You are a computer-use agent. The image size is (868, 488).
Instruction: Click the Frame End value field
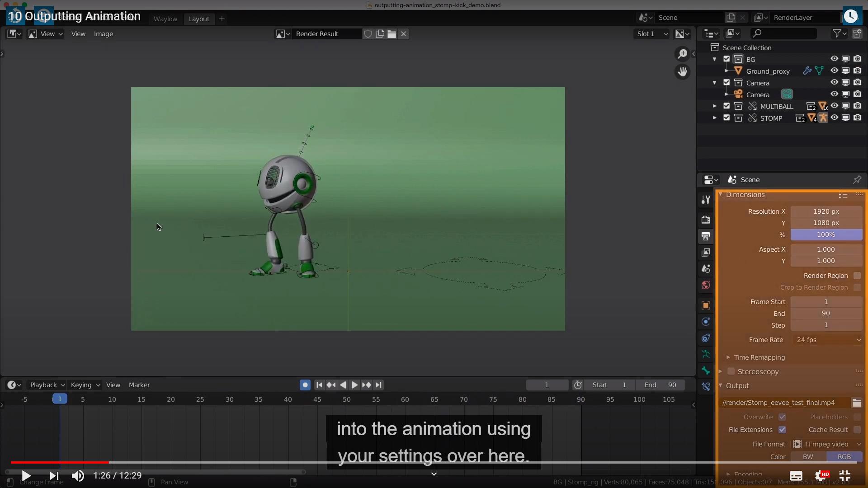coord(826,313)
